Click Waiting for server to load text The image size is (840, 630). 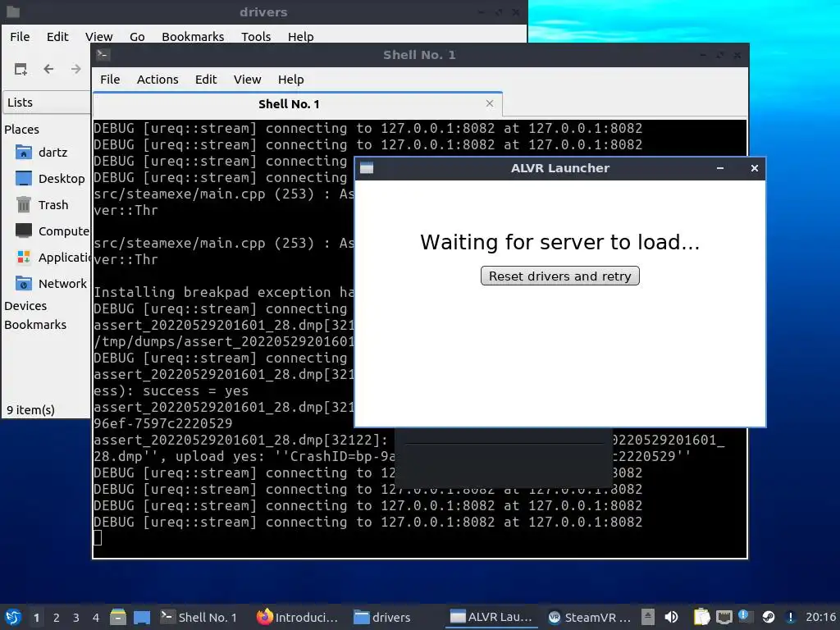(559, 242)
